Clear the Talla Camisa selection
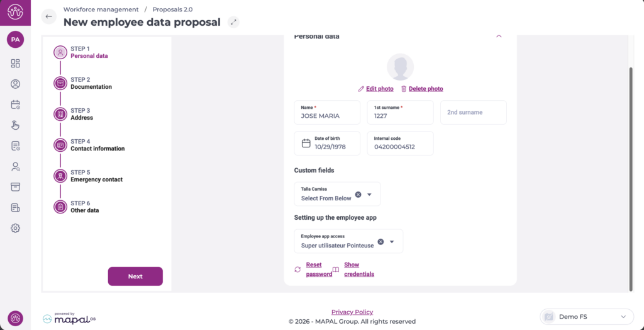This screenshot has height=330, width=644. [358, 195]
